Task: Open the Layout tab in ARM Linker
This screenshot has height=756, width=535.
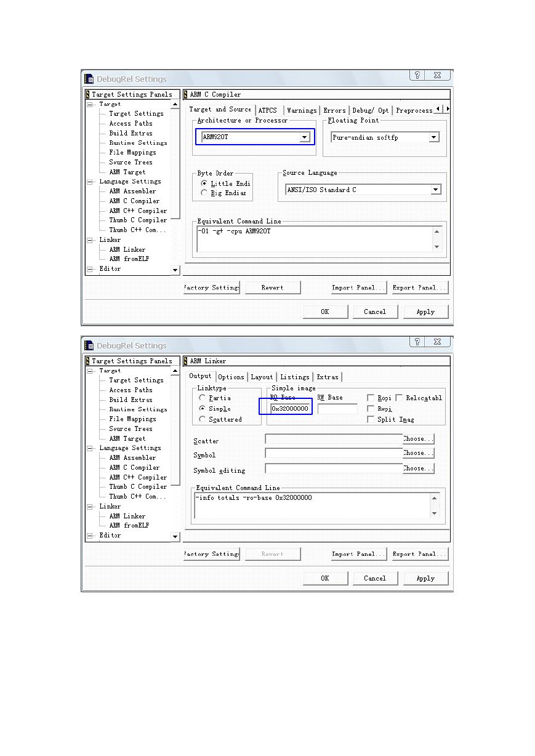Action: click(x=262, y=377)
